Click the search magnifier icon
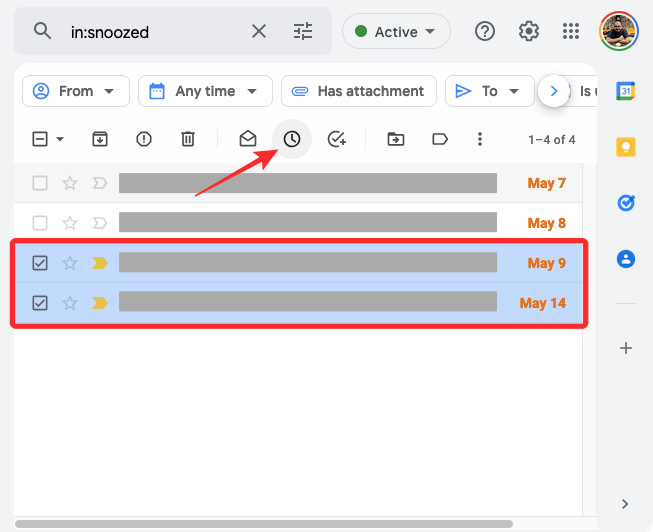This screenshot has width=653, height=532. pos(42,31)
